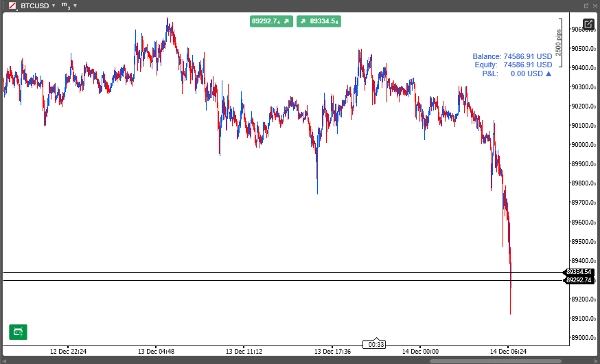
Task: Click the Balance 74586.91 USD text
Action: tap(512, 56)
